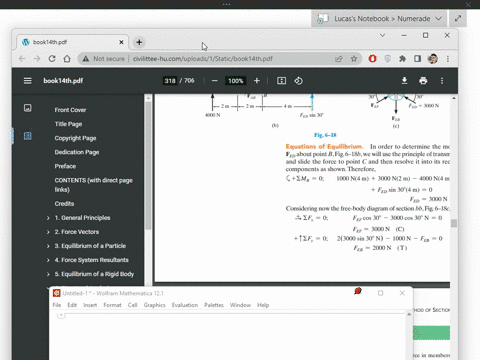Expand 5. Equilibrium of a Rigid Body
Viewport: 480px width, 360px height.
pyautogui.click(x=48, y=274)
